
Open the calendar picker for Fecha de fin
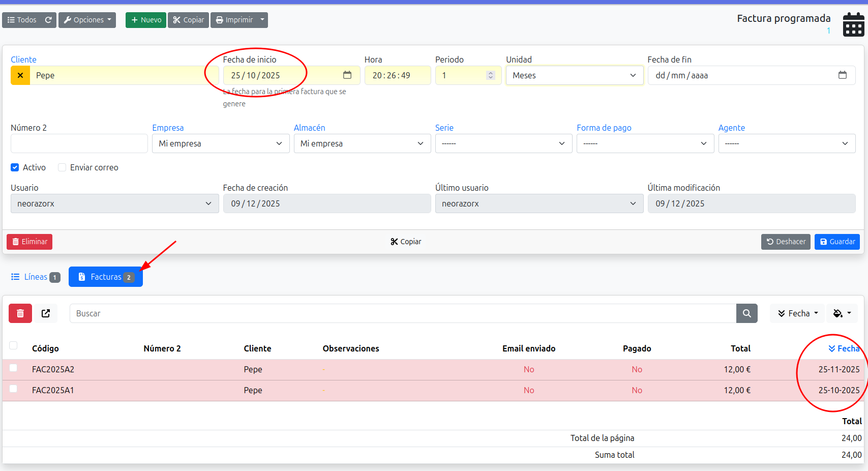[x=842, y=75]
